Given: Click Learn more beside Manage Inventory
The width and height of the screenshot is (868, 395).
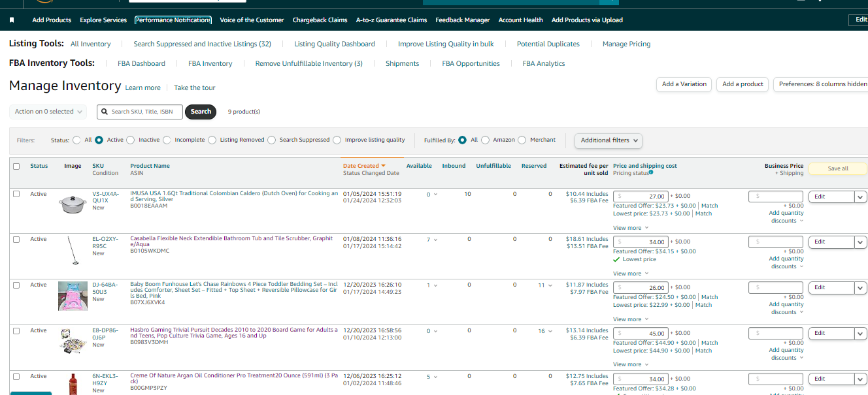Looking at the screenshot, I should point(142,88).
